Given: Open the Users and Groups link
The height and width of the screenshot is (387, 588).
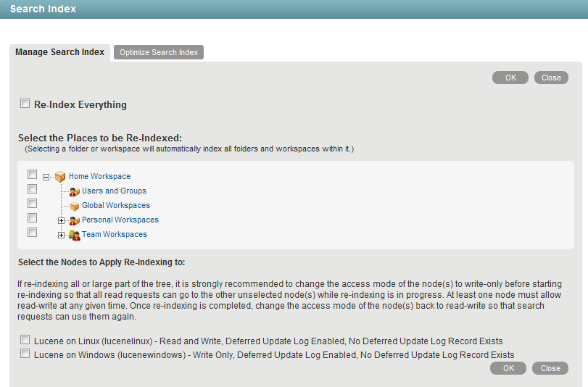Looking at the screenshot, I should 114,191.
